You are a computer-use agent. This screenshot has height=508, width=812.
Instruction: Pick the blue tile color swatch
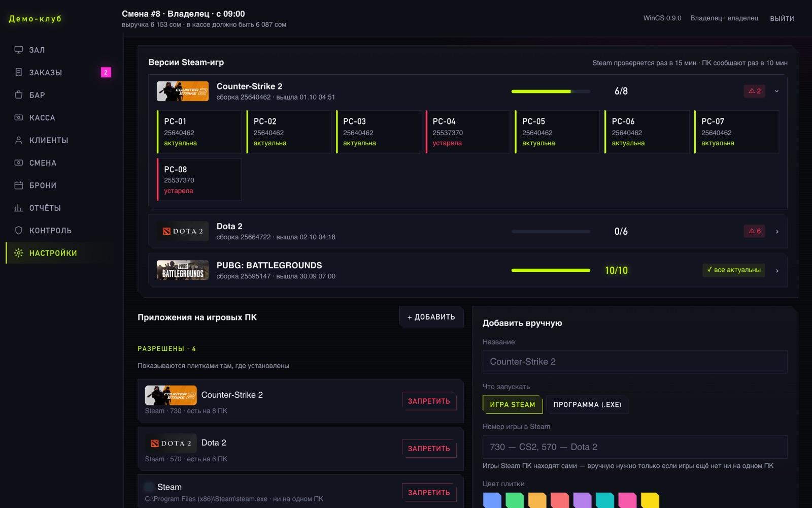(x=492, y=500)
